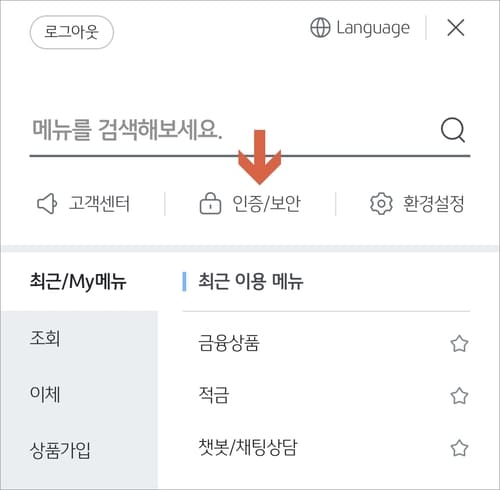500x490 pixels.
Task: Open the Language selection text
Action: click(373, 28)
